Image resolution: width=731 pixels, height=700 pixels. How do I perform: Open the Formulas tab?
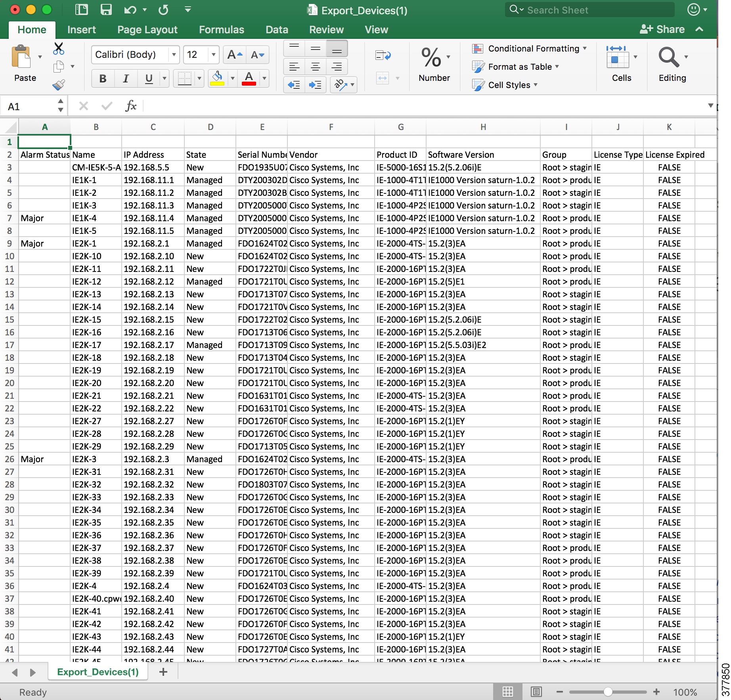tap(222, 30)
